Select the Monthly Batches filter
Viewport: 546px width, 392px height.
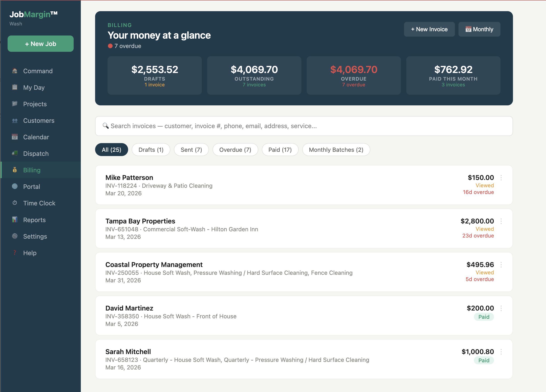click(x=336, y=150)
